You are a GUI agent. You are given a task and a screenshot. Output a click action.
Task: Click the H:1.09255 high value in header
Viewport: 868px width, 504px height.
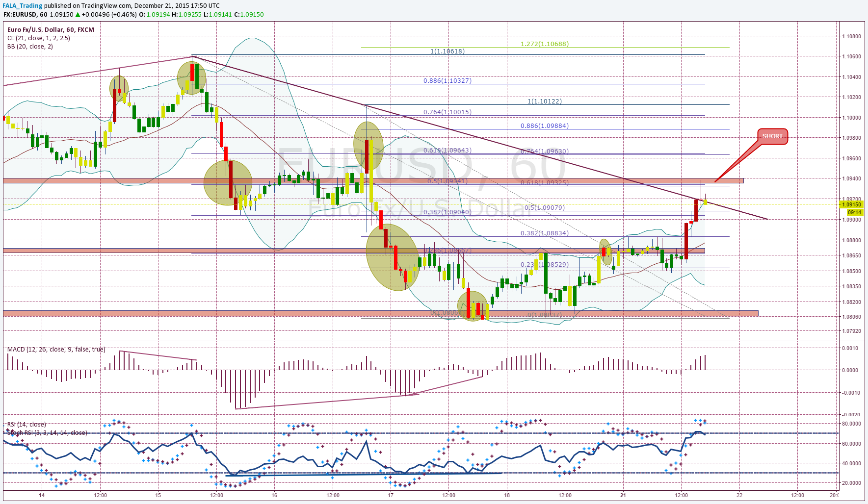[186, 14]
